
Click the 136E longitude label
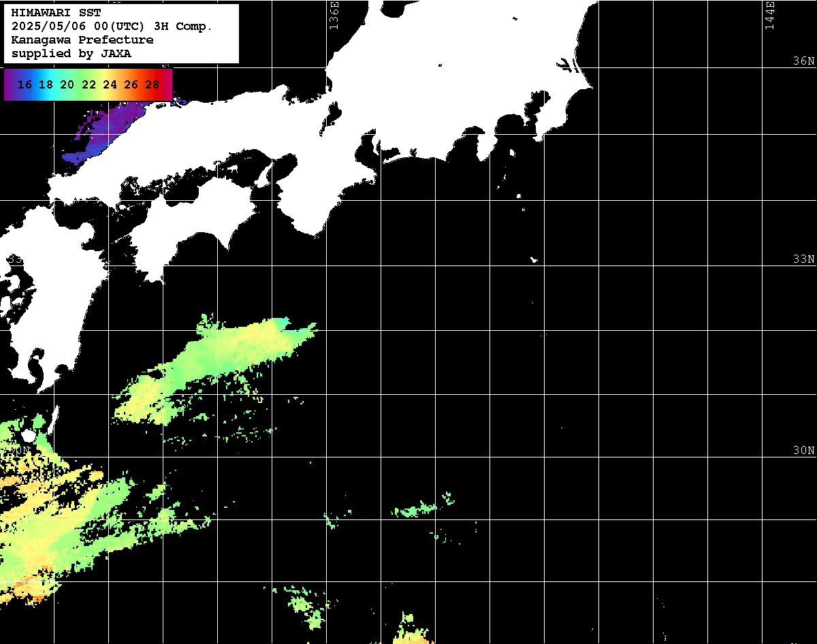pos(334,15)
